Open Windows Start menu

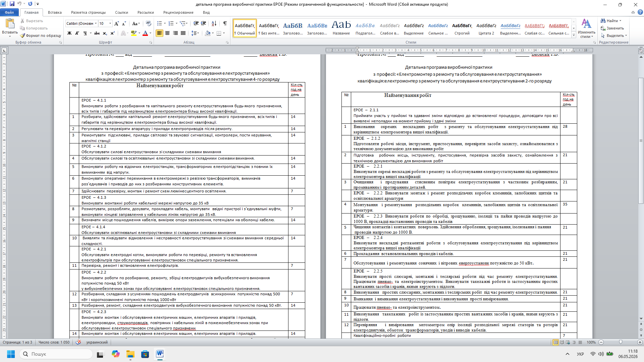coord(11,354)
